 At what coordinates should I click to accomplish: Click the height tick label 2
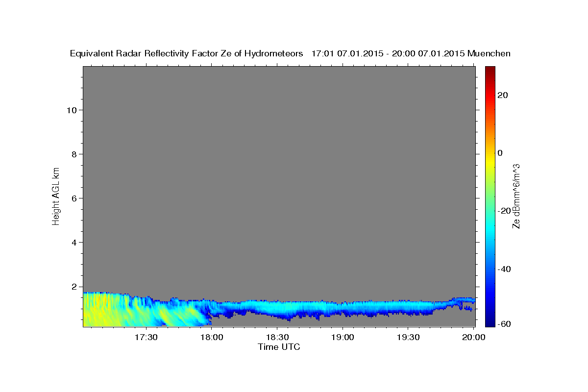click(x=74, y=287)
